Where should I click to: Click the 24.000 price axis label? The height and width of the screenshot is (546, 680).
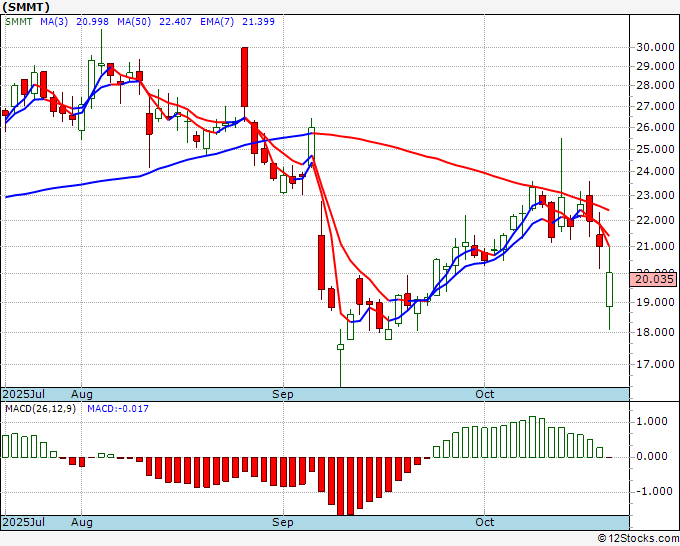pos(655,171)
